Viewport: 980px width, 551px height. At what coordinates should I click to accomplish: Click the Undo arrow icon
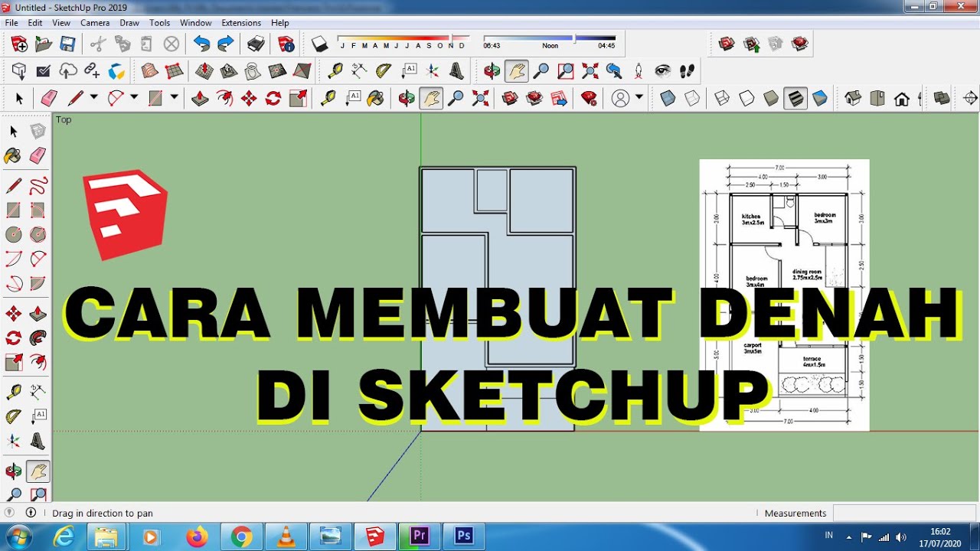coord(201,44)
